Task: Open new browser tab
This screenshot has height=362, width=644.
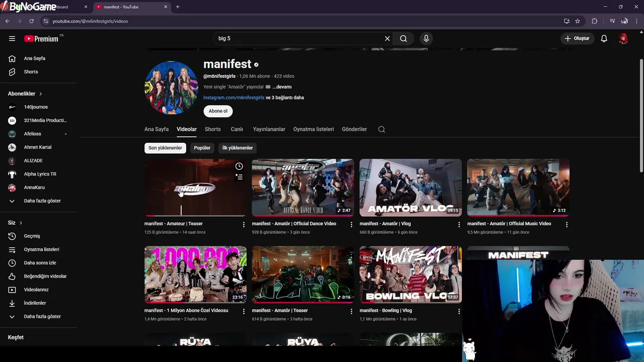Action: click(x=178, y=7)
